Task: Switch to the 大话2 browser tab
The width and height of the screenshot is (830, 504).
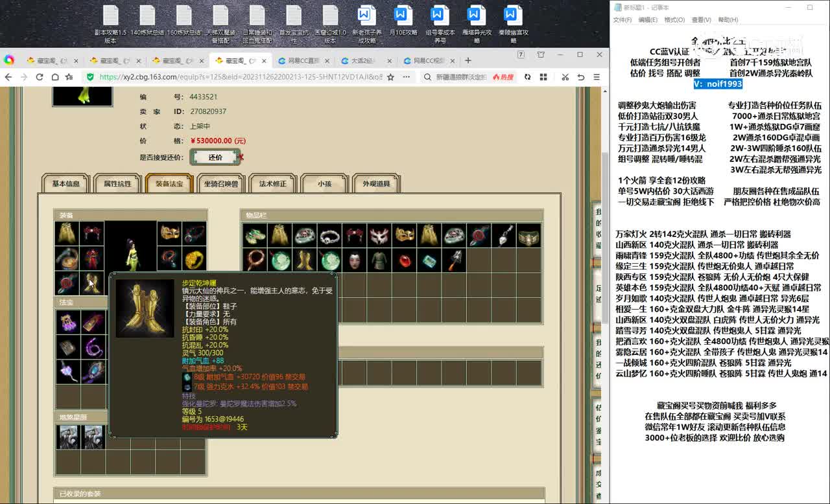Action: 366,61
